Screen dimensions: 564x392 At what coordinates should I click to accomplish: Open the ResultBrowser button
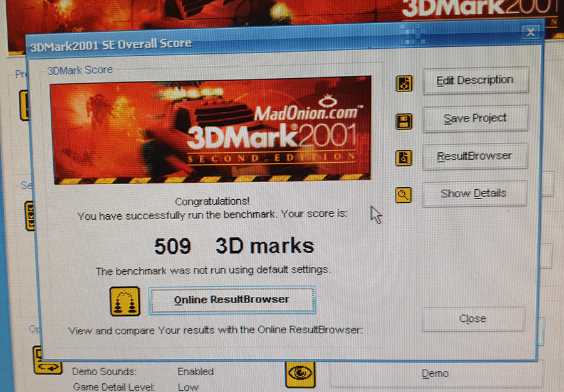pyautogui.click(x=474, y=156)
